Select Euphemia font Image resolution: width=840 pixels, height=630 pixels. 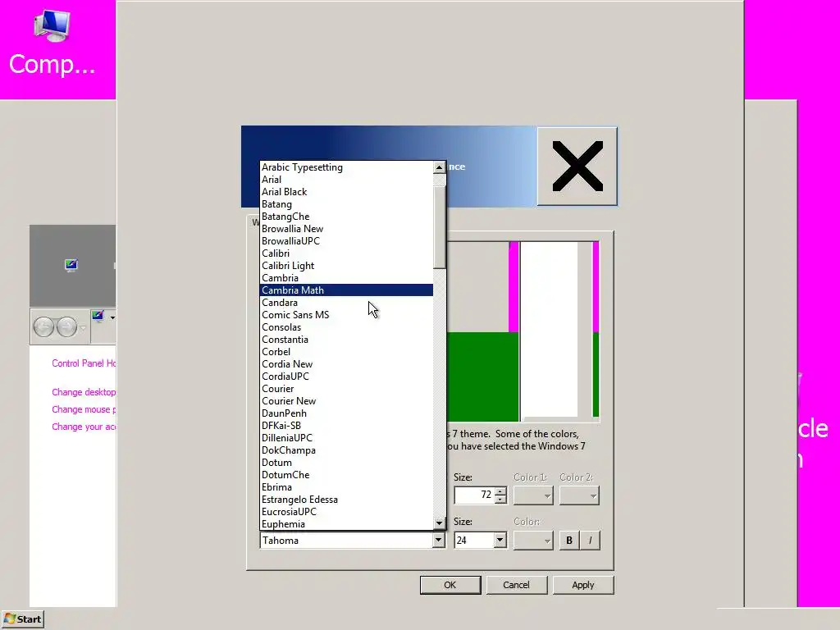tap(347, 524)
